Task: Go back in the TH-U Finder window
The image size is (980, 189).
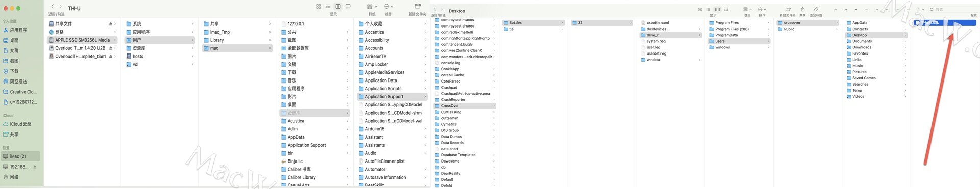Action: pyautogui.click(x=52, y=7)
